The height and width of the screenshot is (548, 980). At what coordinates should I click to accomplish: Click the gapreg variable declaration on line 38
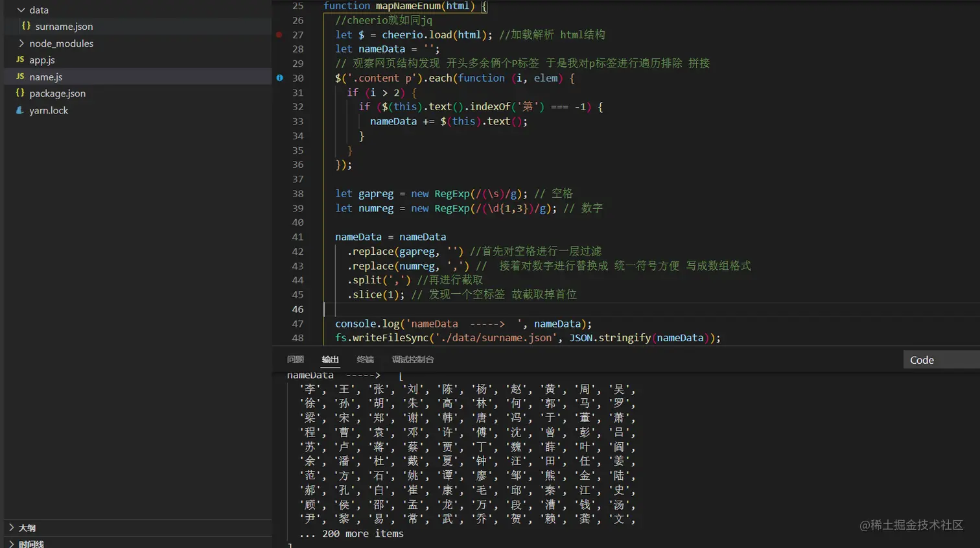click(376, 193)
